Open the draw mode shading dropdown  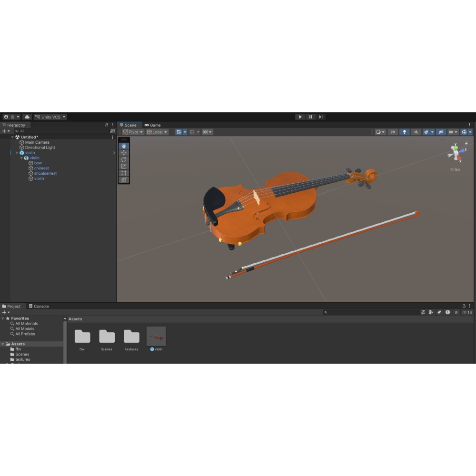coord(380,132)
